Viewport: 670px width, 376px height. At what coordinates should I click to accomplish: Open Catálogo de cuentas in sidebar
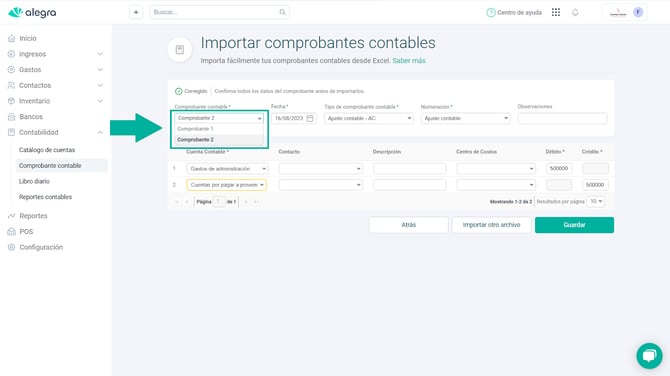(47, 150)
